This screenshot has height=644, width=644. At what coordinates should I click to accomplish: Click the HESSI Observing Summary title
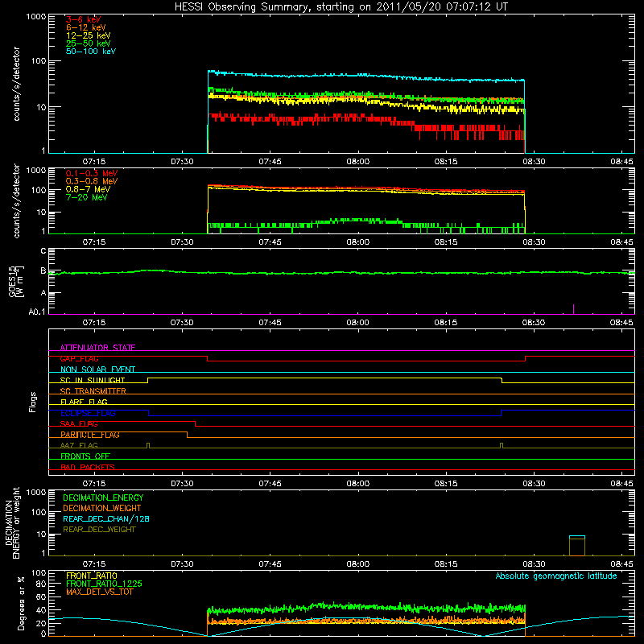(341, 7)
